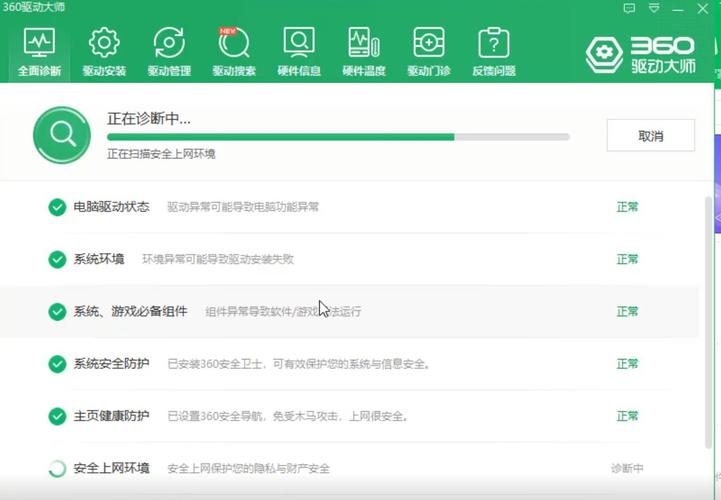The image size is (721, 500).
Task: Click the 正在诊断中 heading
Action: (x=149, y=119)
